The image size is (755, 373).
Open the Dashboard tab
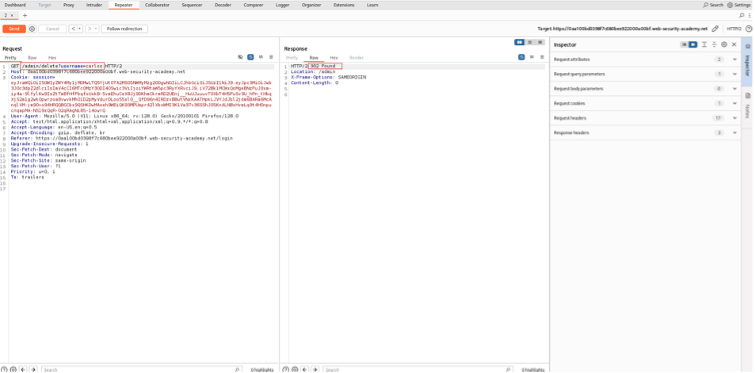pos(15,5)
